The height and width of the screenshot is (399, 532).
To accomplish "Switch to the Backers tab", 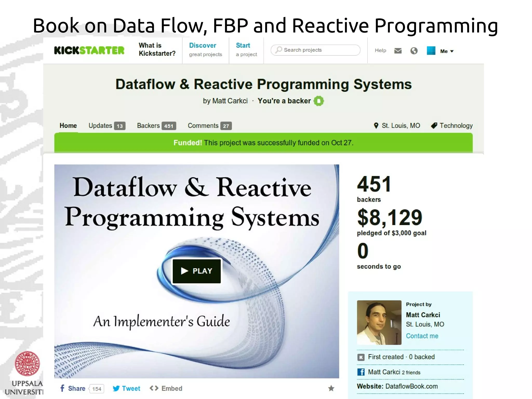I will (x=156, y=126).
